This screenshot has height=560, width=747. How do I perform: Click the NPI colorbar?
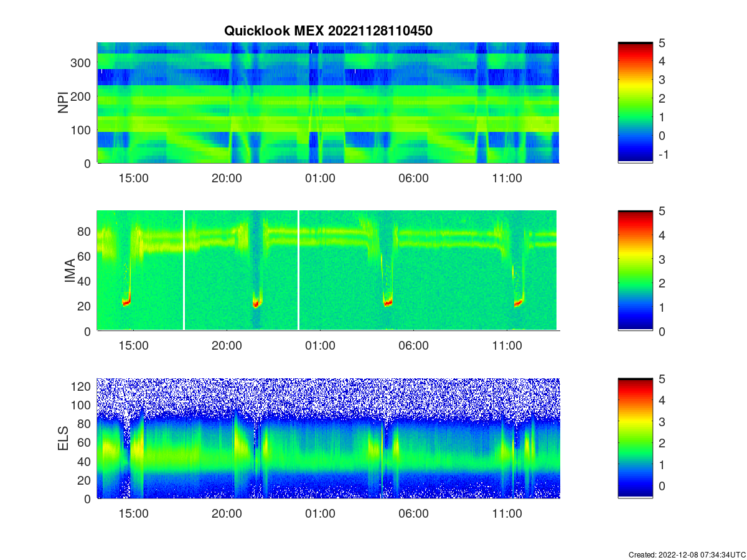coord(636,103)
